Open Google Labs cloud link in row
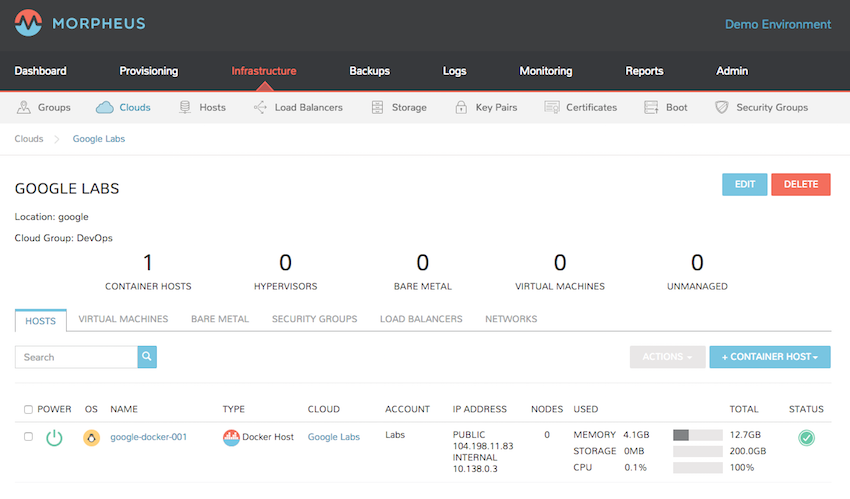 point(334,437)
